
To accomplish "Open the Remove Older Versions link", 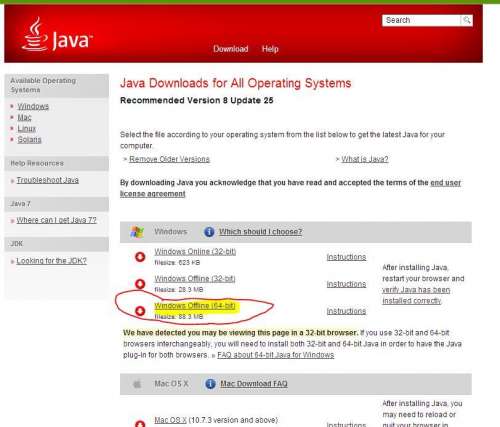I will tap(169, 159).
